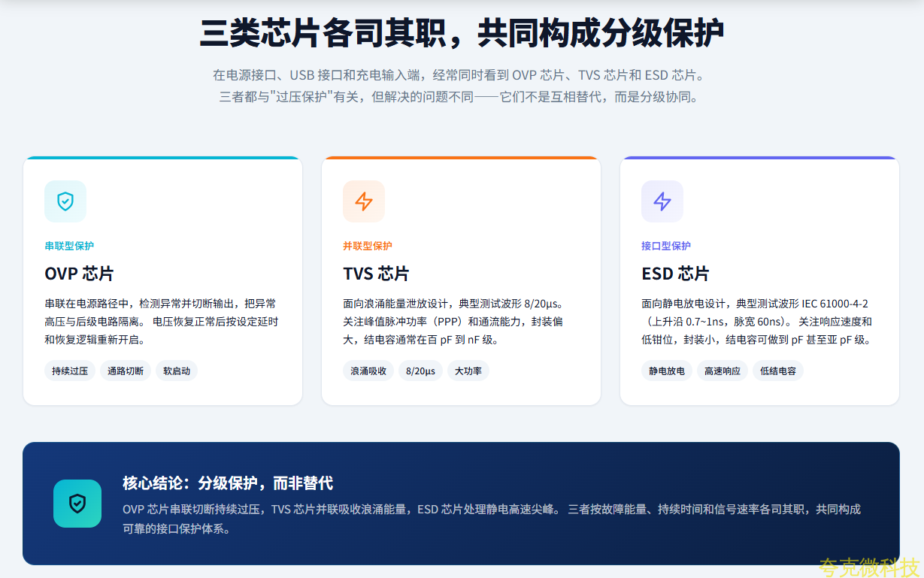
Task: Select the 低结电容 tag
Action: [x=778, y=371]
